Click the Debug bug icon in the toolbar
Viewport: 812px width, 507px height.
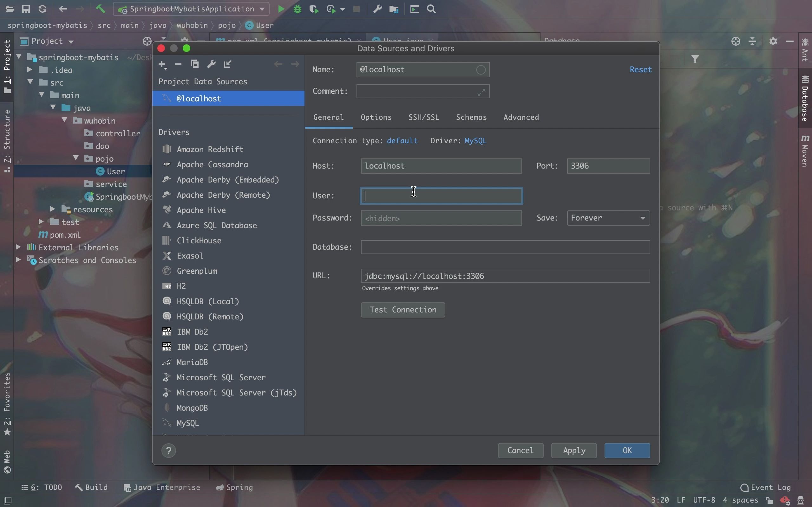point(297,9)
